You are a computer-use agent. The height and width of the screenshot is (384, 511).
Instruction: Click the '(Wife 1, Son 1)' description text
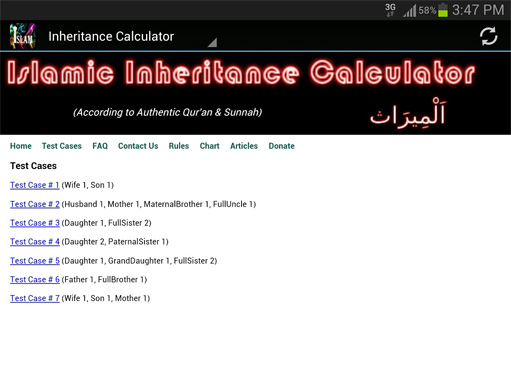tap(88, 185)
